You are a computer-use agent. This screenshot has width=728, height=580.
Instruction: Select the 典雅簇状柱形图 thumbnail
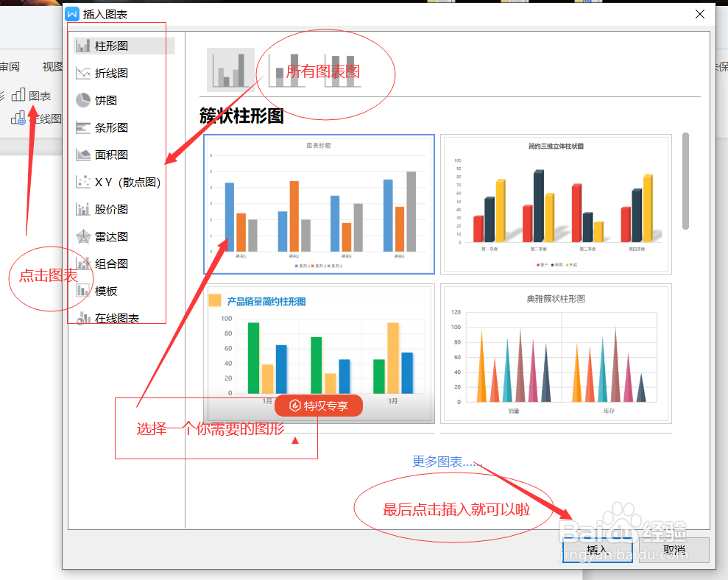(556, 353)
